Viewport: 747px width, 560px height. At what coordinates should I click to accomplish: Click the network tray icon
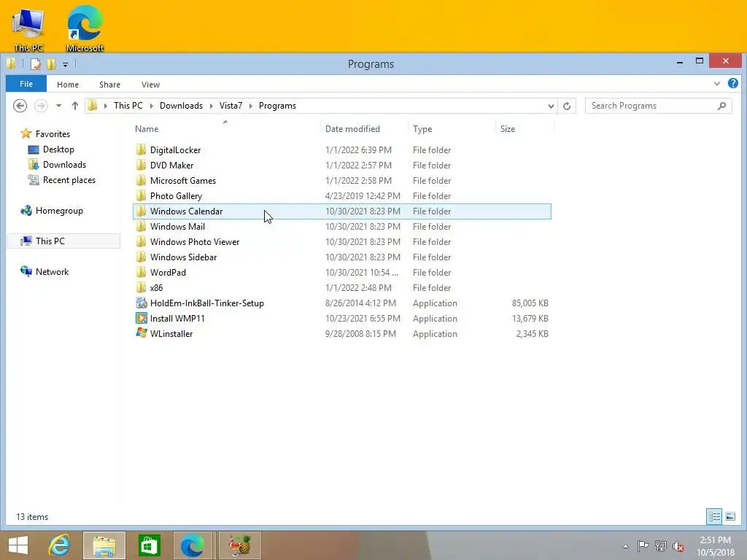pyautogui.click(x=660, y=546)
